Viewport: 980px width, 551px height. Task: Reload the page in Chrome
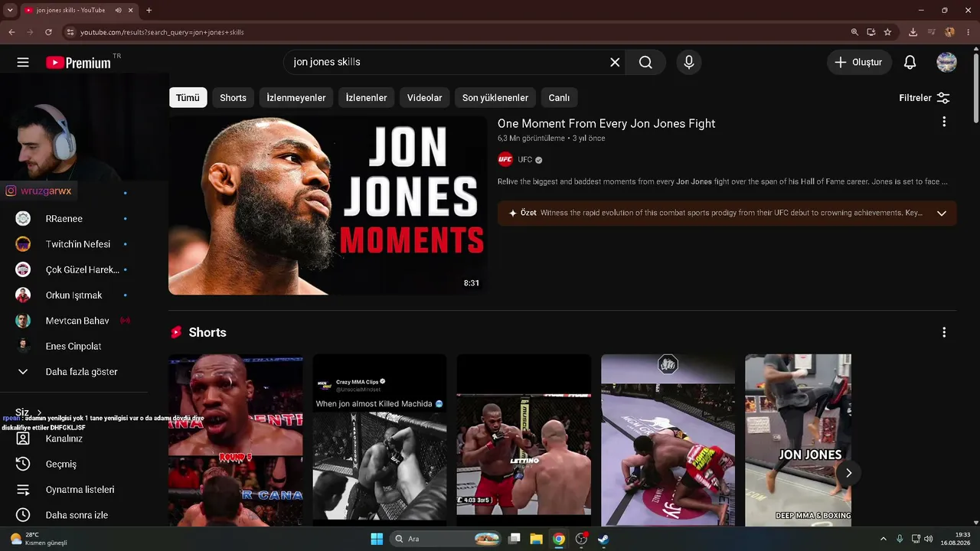click(x=48, y=32)
